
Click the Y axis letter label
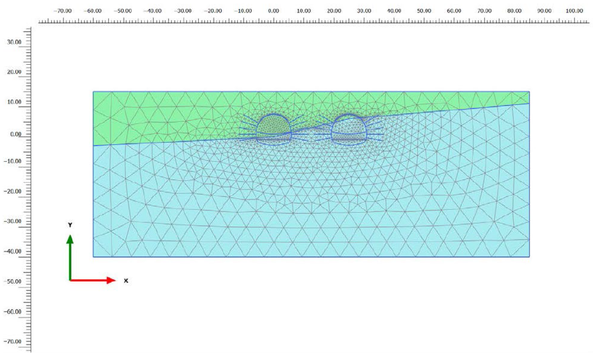point(70,225)
